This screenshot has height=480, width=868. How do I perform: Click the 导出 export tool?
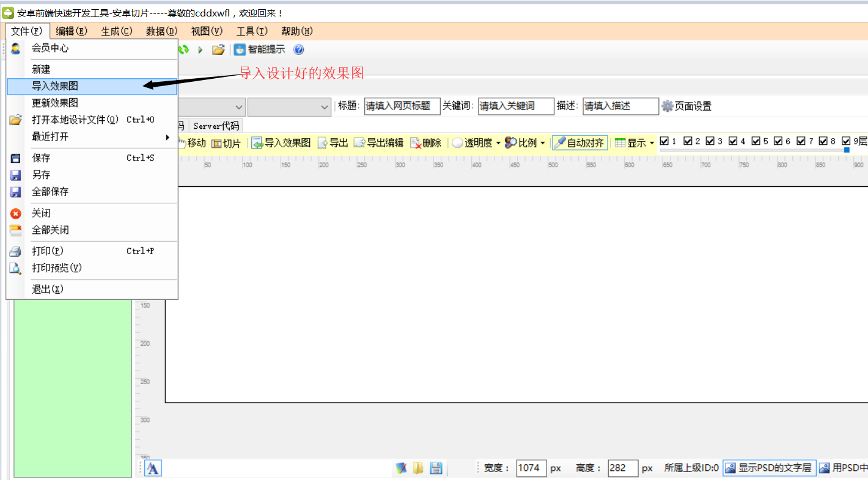[333, 143]
